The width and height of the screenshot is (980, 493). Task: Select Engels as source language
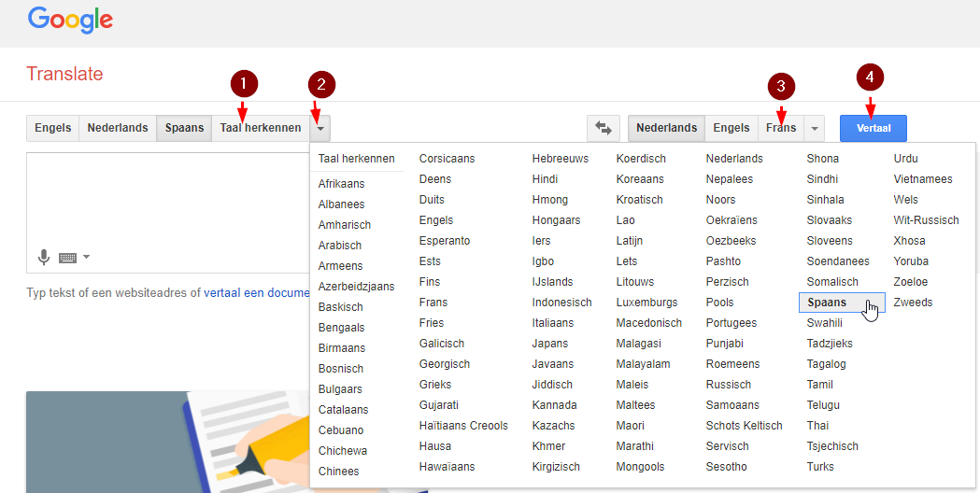(52, 128)
